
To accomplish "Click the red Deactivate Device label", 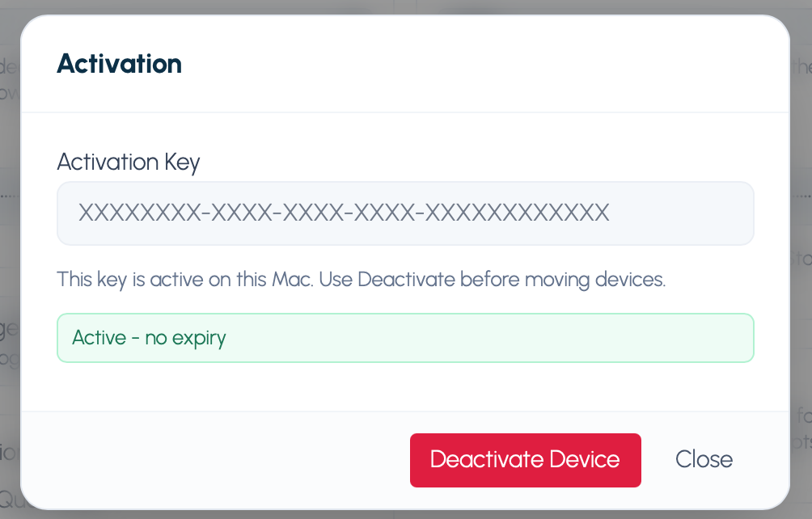I will (x=525, y=459).
